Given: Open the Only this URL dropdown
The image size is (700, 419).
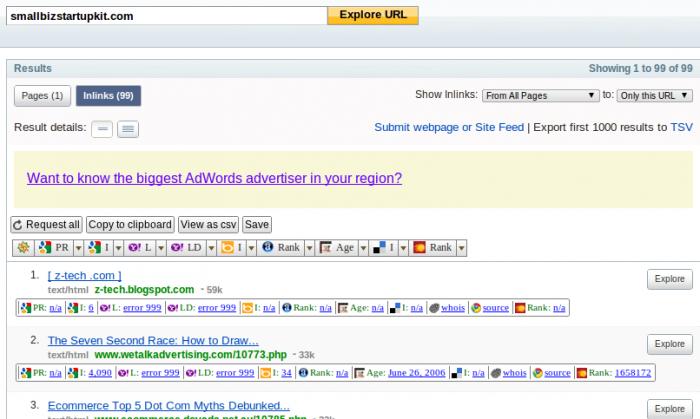Looking at the screenshot, I should (654, 95).
